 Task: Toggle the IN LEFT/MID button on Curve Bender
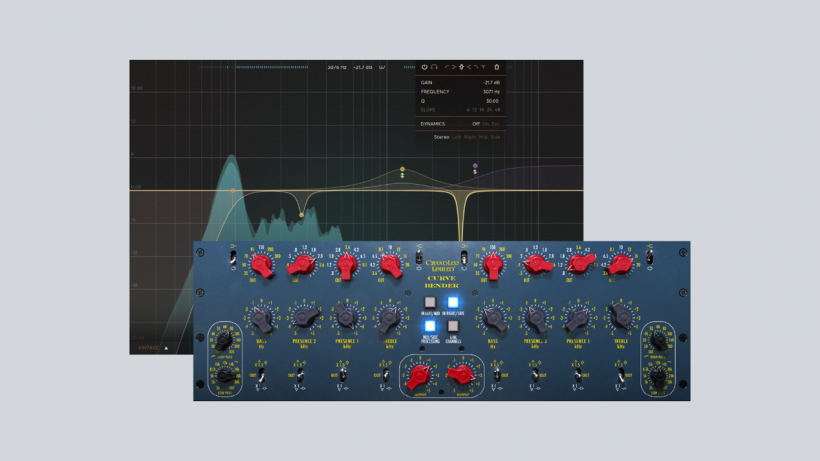click(430, 302)
